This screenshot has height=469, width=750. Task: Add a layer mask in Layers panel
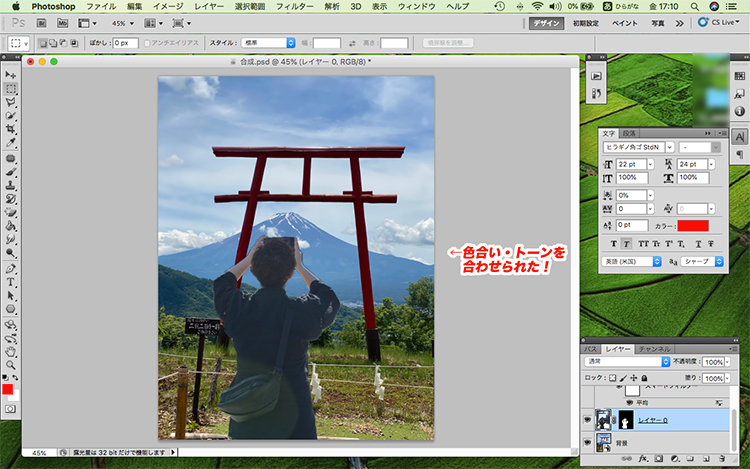pyautogui.click(x=659, y=459)
